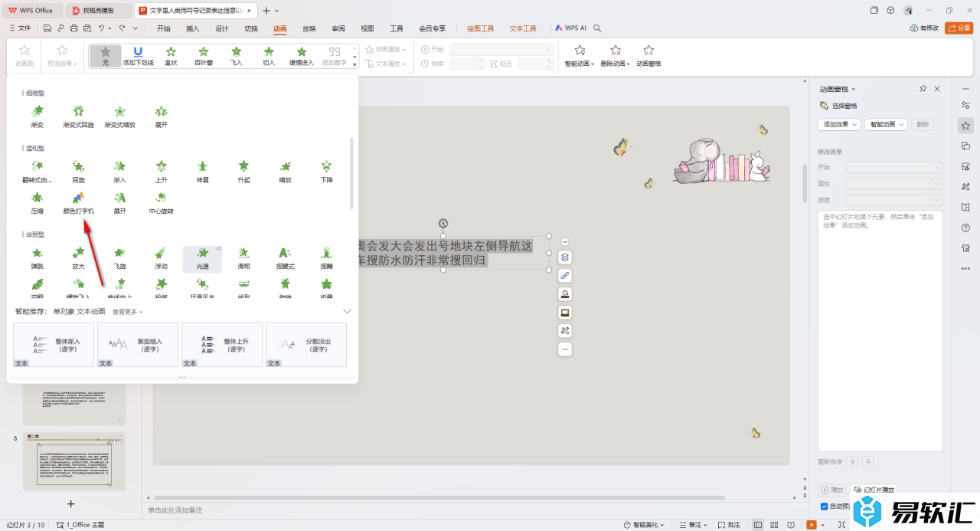Click the animation gallery vertical scrollbar
The image size is (980, 531).
[x=351, y=172]
